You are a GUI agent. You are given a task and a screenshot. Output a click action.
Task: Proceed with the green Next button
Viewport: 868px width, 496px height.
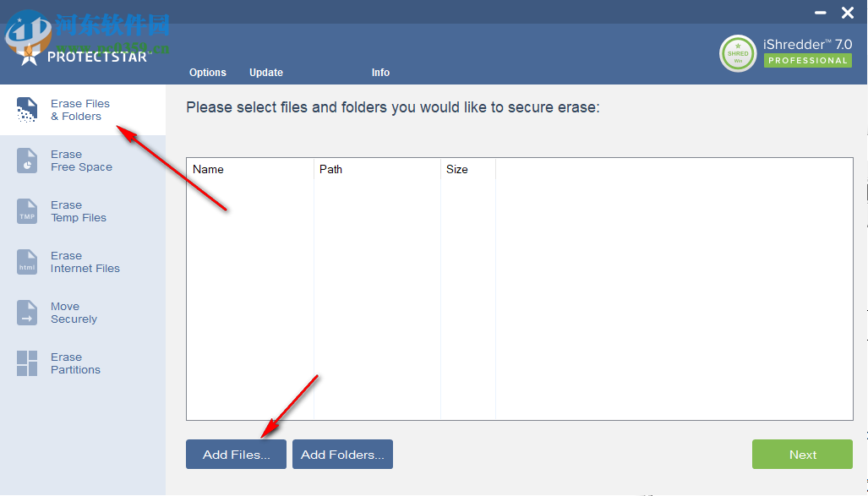click(802, 455)
